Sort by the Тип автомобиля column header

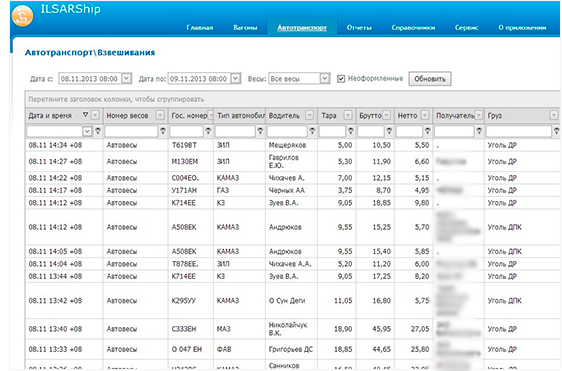coord(241,115)
